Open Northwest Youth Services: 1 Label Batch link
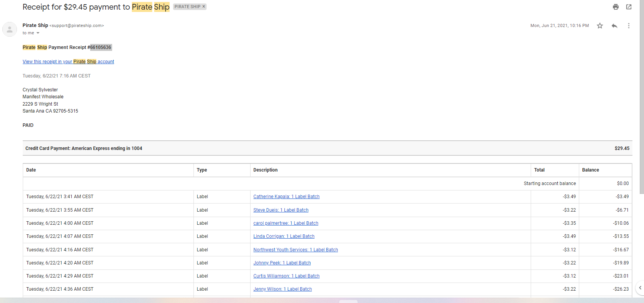Screen dimensions: 644x303 [x=296, y=250]
